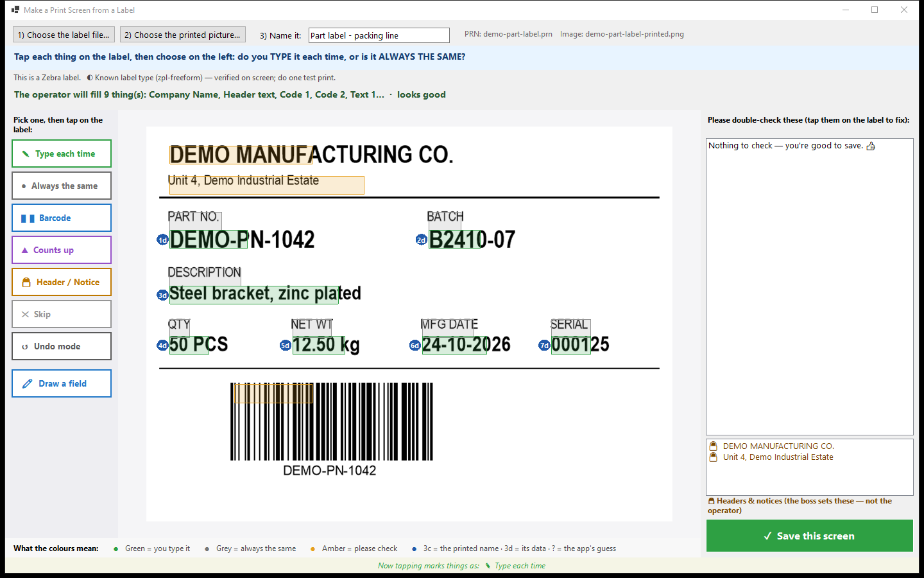Click the 5d marker beside 12.50 kg
The width and height of the screenshot is (924, 578).
[x=285, y=345]
